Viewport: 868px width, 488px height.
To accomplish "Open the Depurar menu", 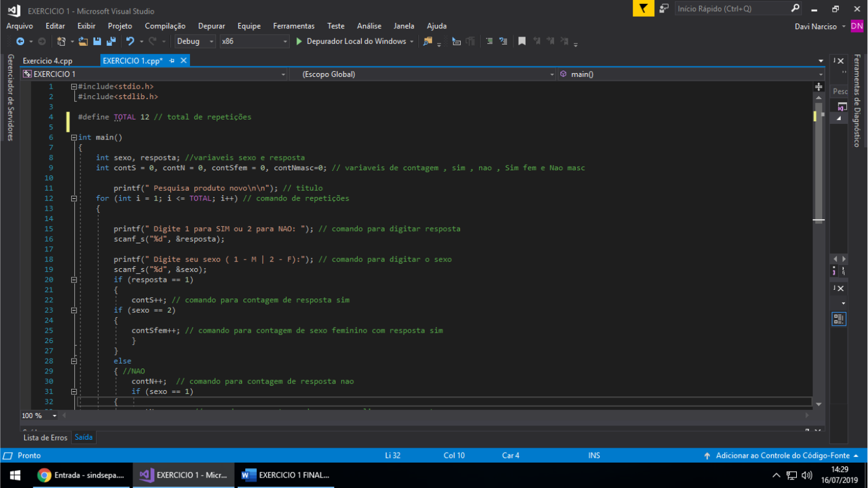I will click(x=211, y=26).
